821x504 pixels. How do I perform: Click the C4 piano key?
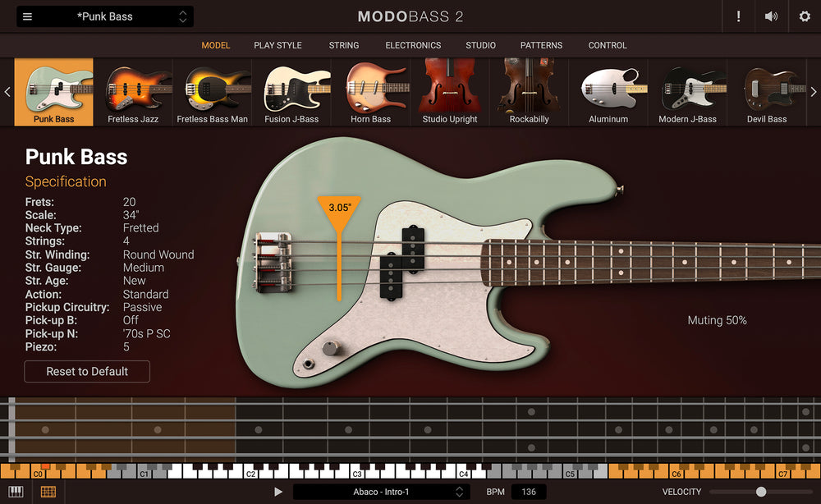(x=463, y=473)
